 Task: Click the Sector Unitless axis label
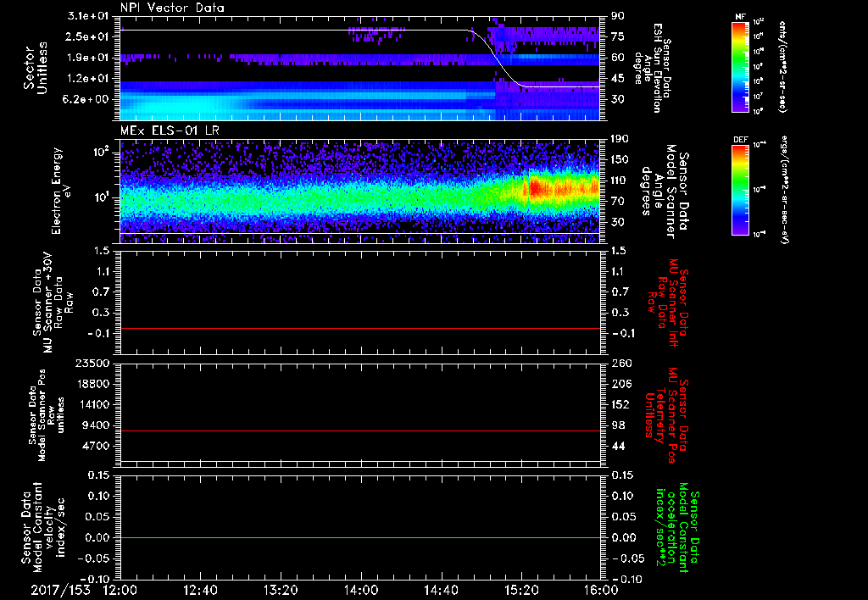(34, 68)
